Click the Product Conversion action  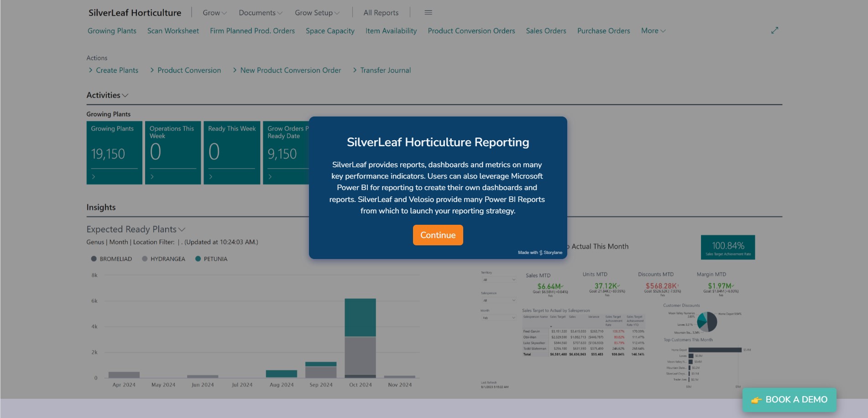[x=185, y=70]
